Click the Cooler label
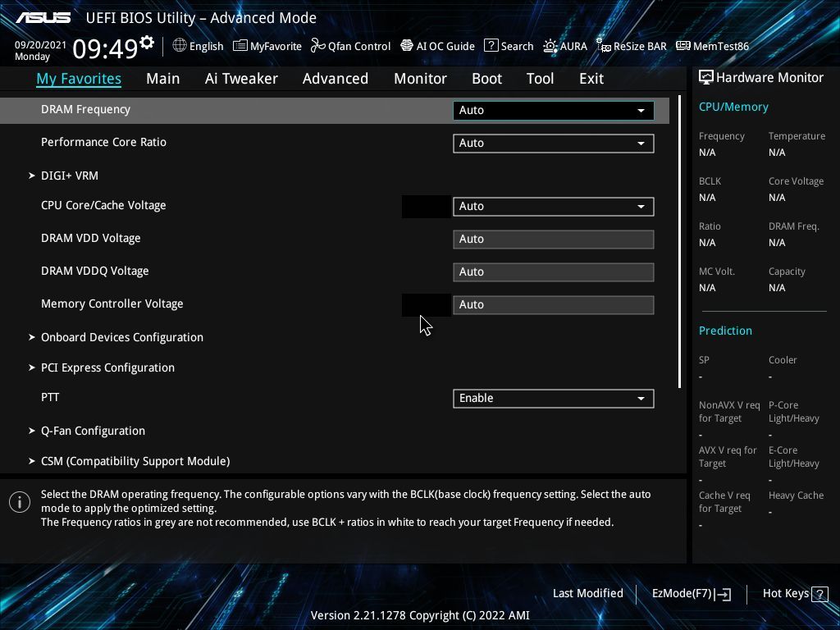 click(783, 360)
